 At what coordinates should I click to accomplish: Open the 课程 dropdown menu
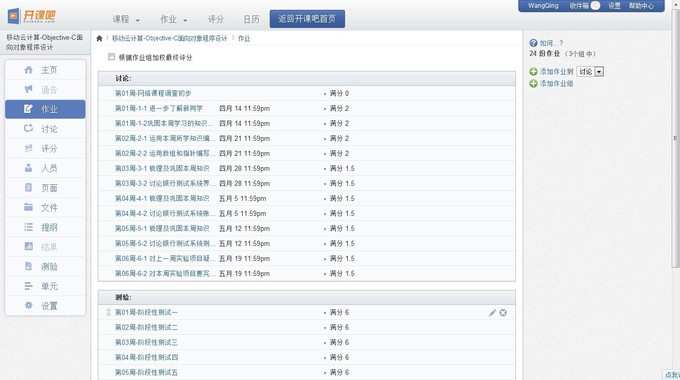point(126,19)
